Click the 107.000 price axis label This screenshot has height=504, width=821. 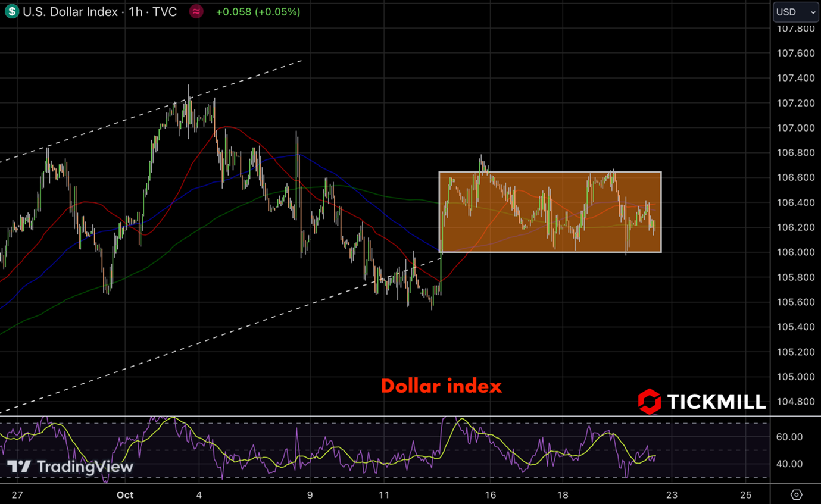point(795,128)
